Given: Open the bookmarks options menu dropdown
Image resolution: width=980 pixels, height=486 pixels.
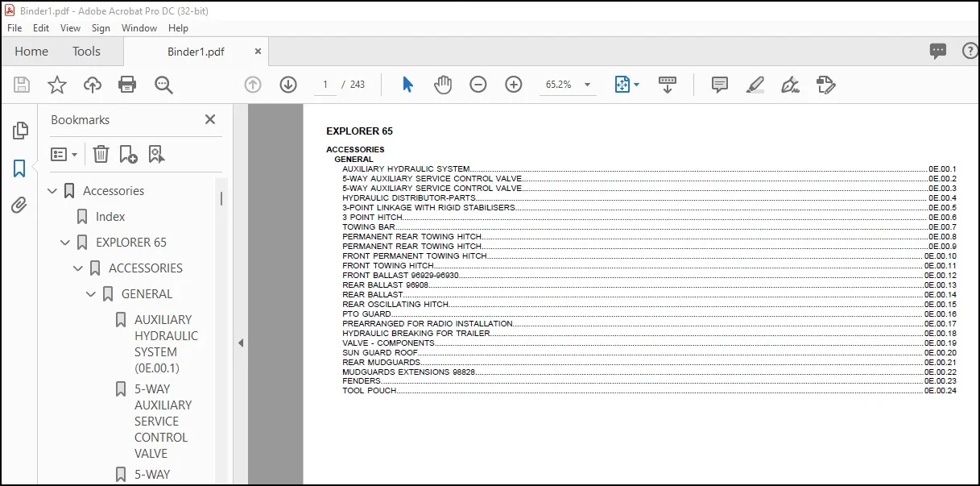Looking at the screenshot, I should pos(64,154).
